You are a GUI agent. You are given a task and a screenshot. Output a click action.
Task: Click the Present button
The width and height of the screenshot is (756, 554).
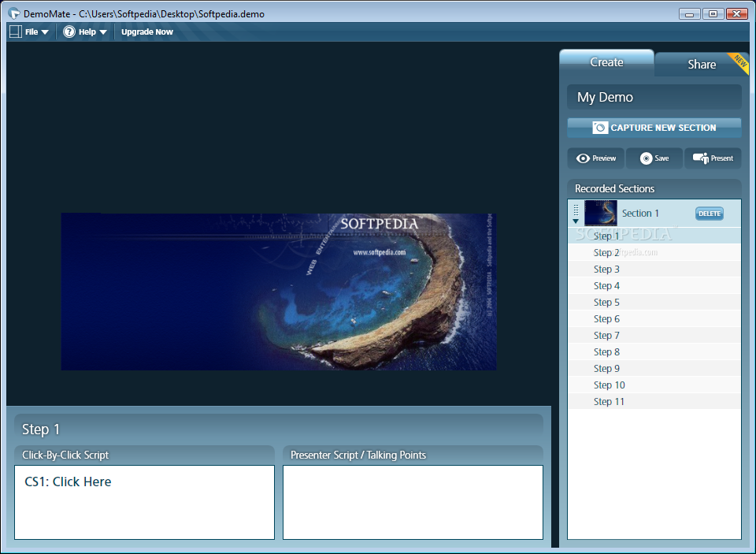pos(713,158)
